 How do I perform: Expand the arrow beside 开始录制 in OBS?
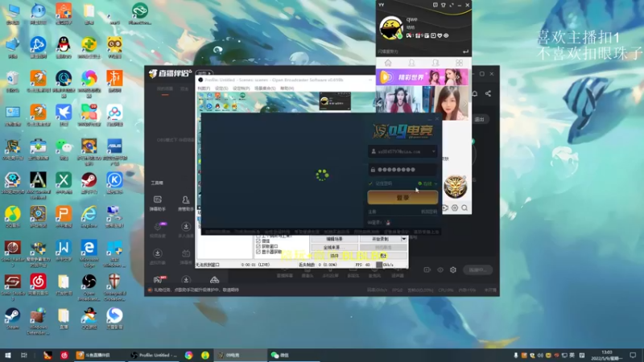tap(404, 239)
